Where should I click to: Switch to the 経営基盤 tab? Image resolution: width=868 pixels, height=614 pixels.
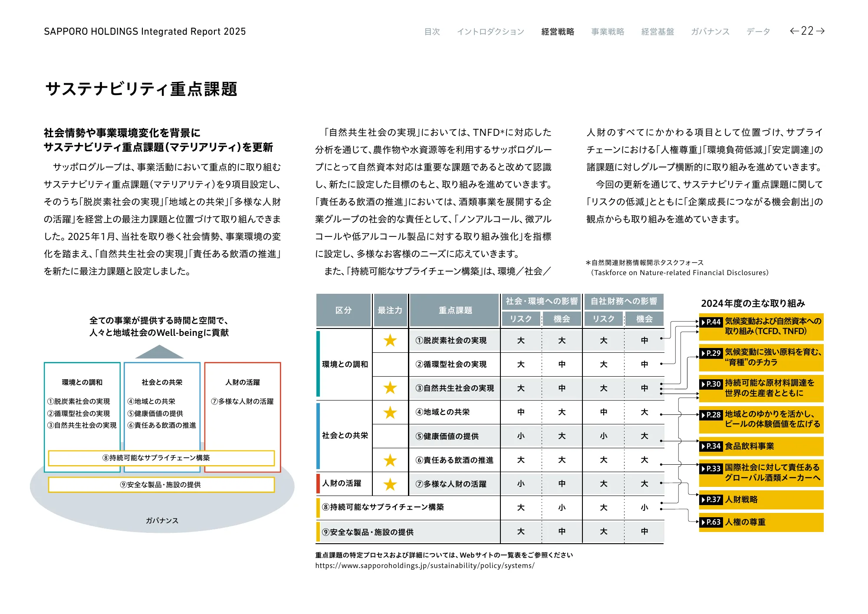click(658, 32)
